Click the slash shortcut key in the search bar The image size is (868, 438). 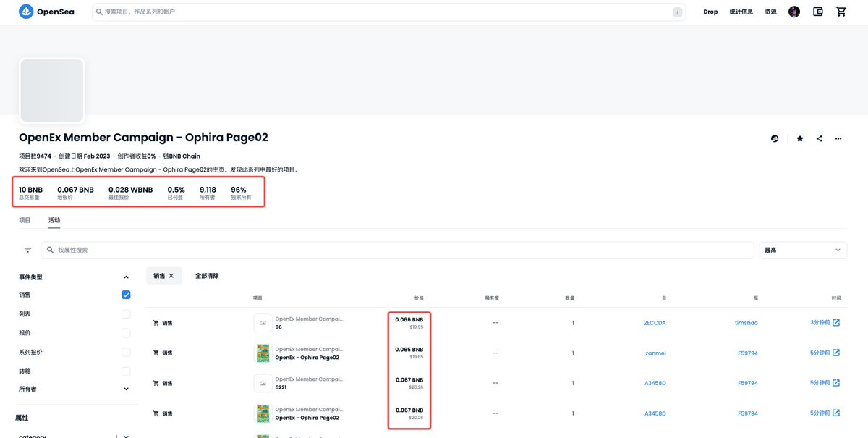pos(677,12)
